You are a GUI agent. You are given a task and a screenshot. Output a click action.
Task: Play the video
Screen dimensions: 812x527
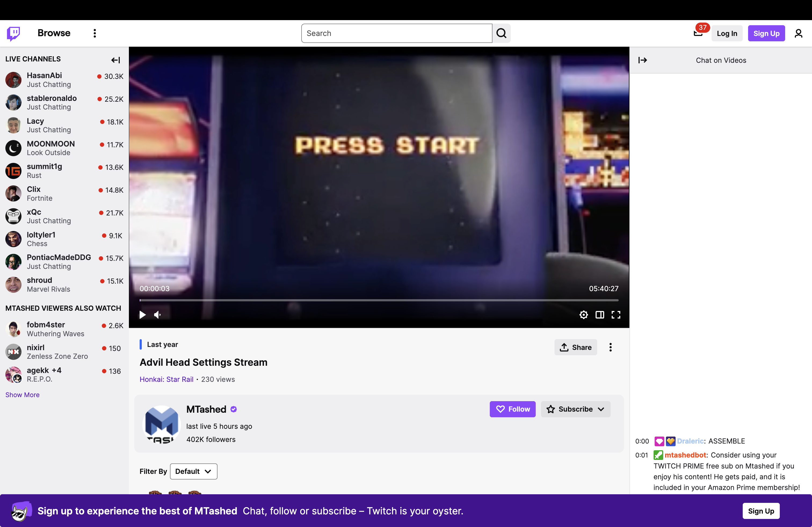click(142, 314)
